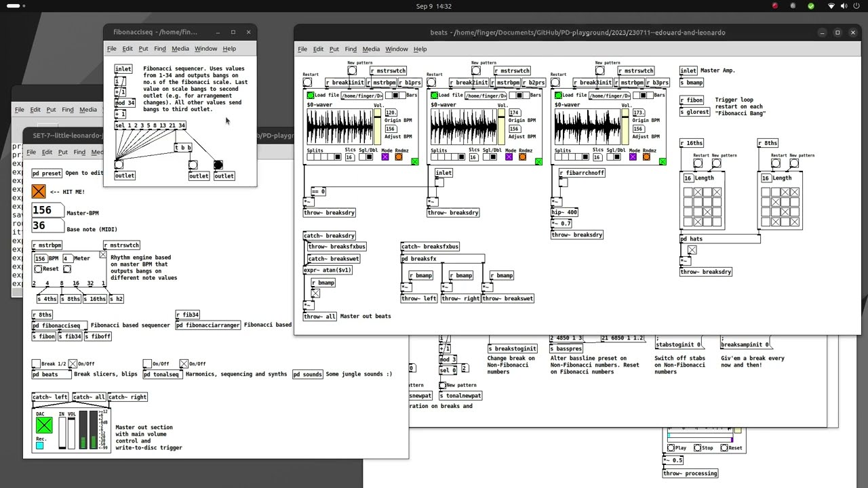Click filled bang above third outlet in fibonacciseq
The height and width of the screenshot is (488, 868).
click(218, 165)
